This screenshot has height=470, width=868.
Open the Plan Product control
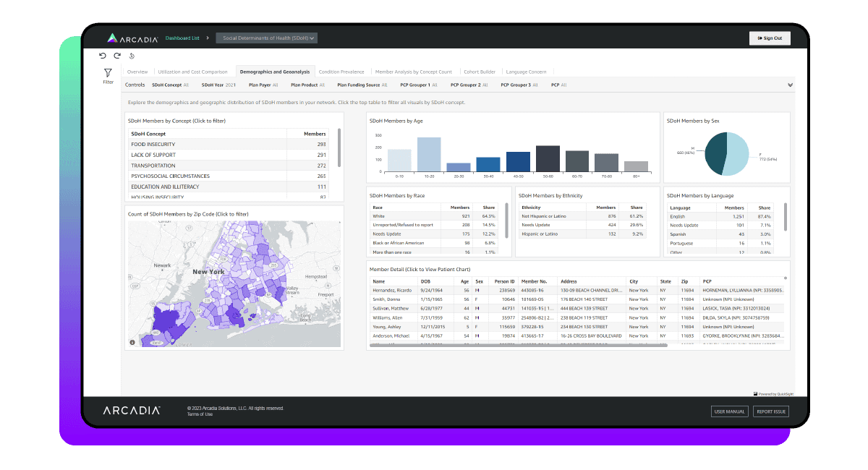pos(307,85)
